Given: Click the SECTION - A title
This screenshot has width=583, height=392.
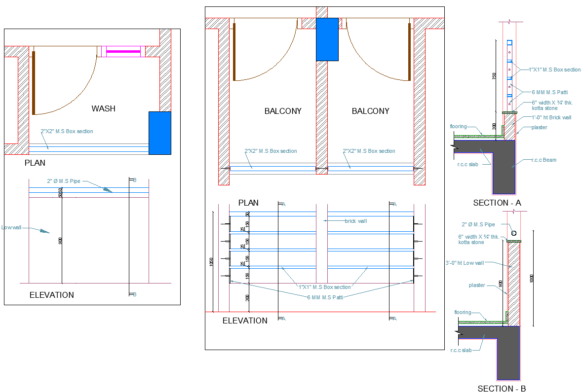Looking at the screenshot, I should click(x=497, y=203).
